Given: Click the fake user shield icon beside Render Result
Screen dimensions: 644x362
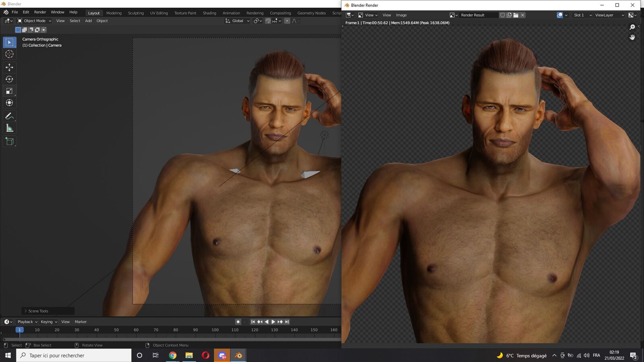Looking at the screenshot, I should tap(502, 15).
